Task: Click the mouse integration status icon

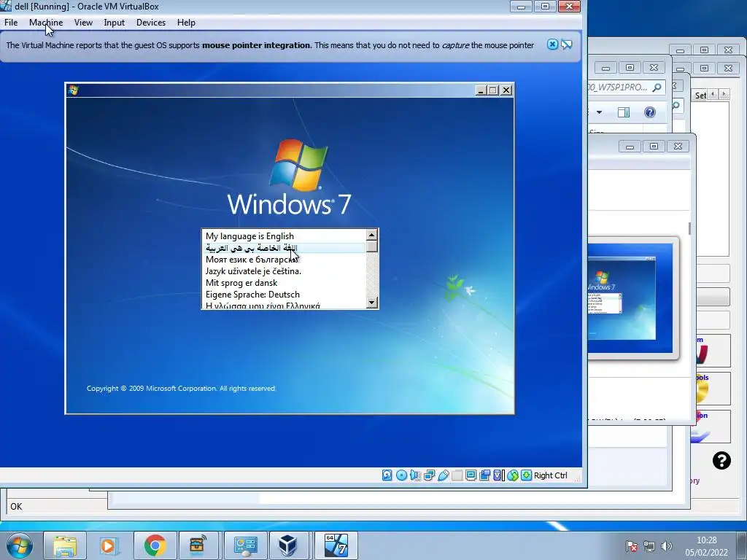Action: click(x=513, y=475)
